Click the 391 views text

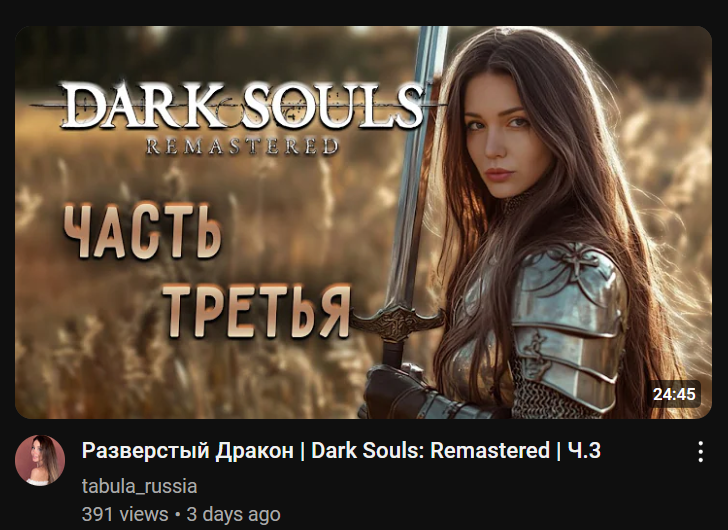coord(125,514)
